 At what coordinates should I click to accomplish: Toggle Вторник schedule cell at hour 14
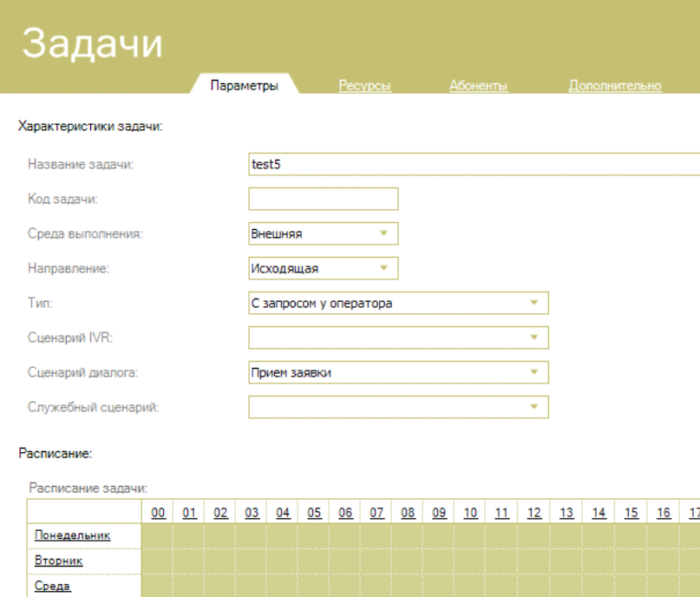pos(598,561)
